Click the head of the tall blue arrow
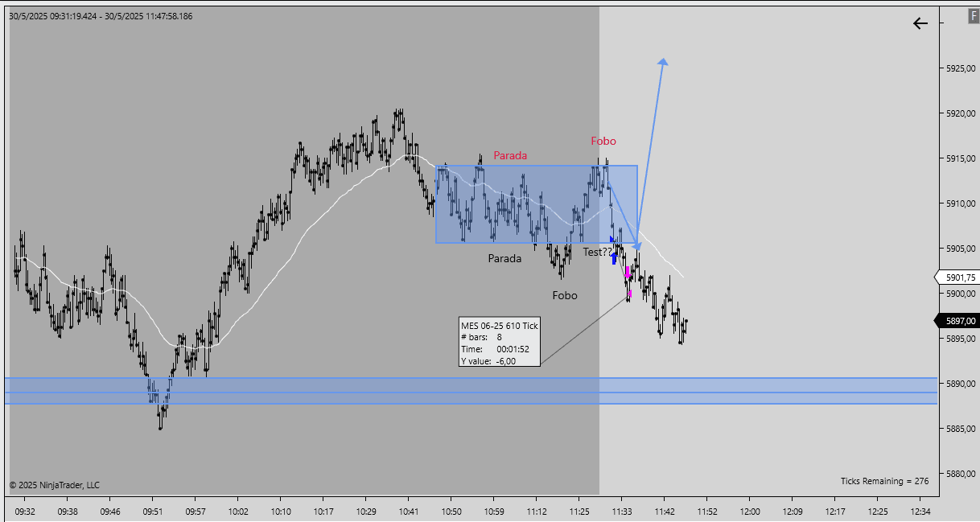The height and width of the screenshot is (522, 980). coord(662,62)
